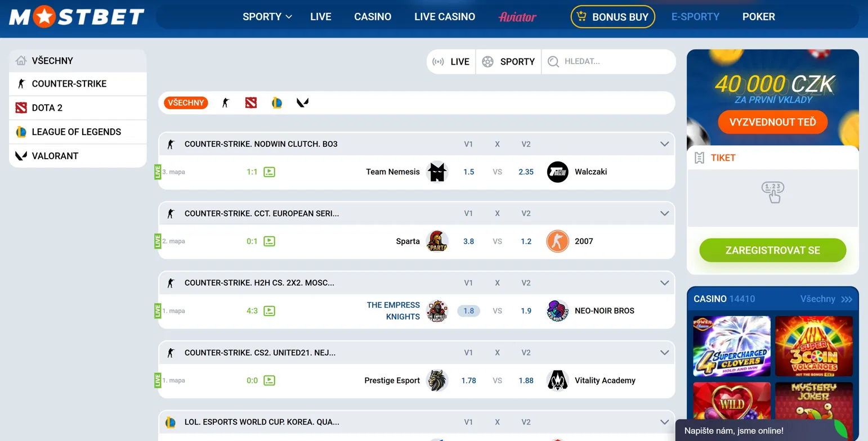Screen dimensions: 868x441
Task: Select Dota 2 in the sidebar
Action: pos(78,108)
